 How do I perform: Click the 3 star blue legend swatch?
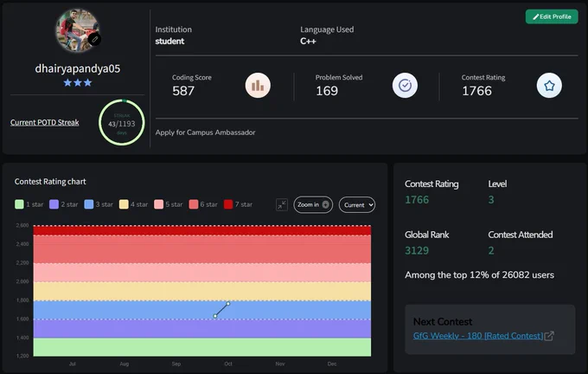(89, 204)
